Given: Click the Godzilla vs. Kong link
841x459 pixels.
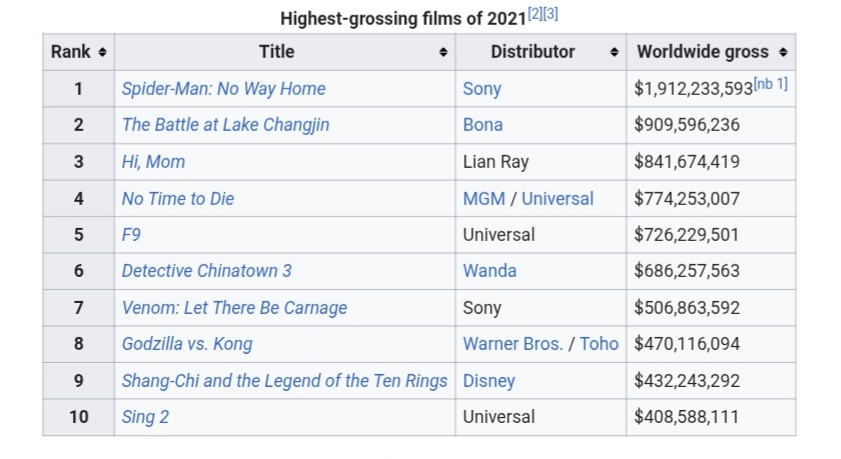Looking at the screenshot, I should pos(187,344).
